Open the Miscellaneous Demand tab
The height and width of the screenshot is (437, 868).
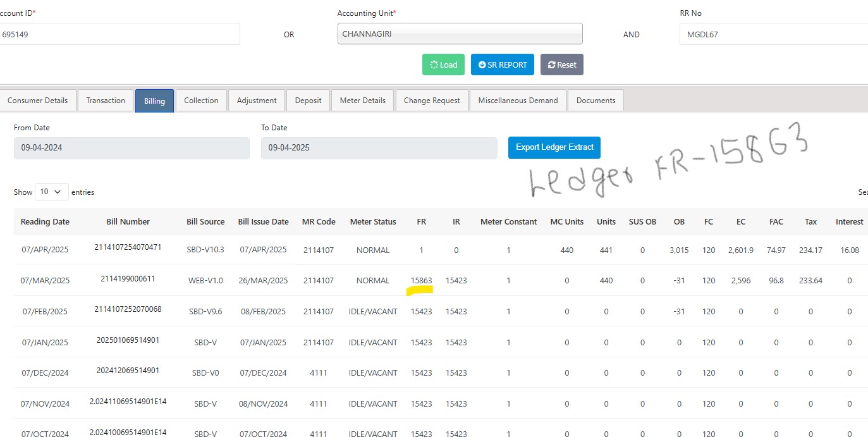[x=518, y=101]
